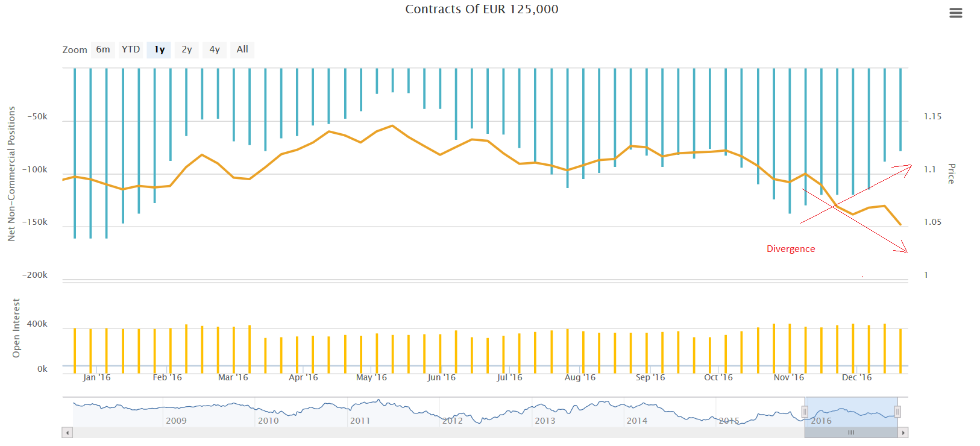
Task: Select the active 1y zoom button
Action: (159, 49)
